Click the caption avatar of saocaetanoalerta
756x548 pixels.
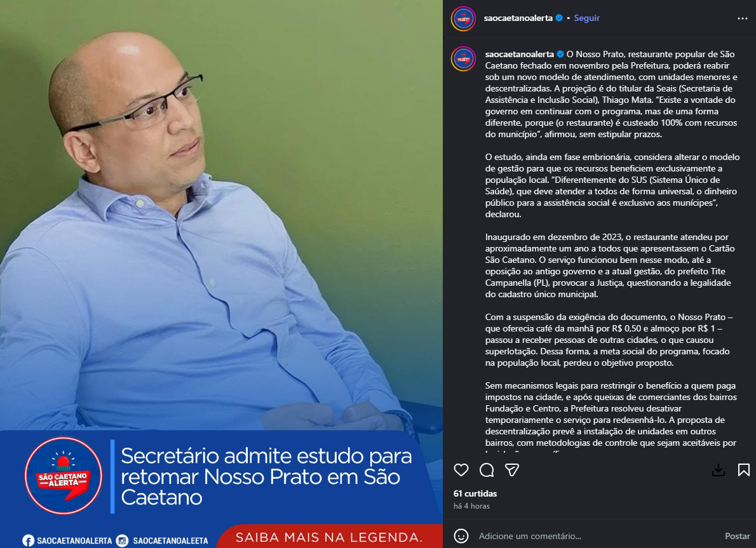pos(463,59)
